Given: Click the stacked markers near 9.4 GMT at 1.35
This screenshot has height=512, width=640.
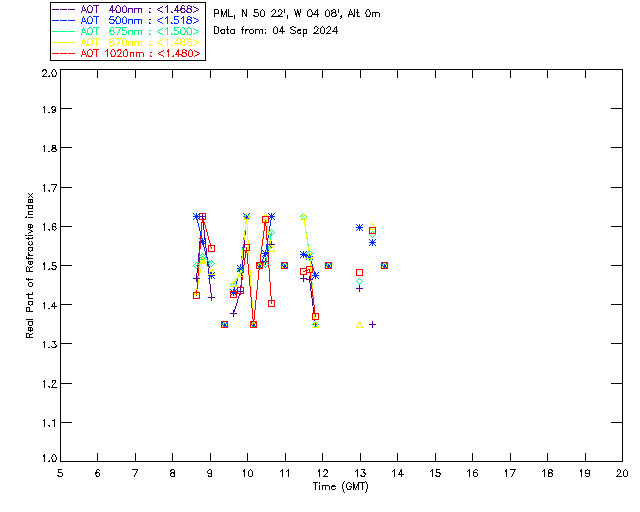Looking at the screenshot, I should (224, 325).
